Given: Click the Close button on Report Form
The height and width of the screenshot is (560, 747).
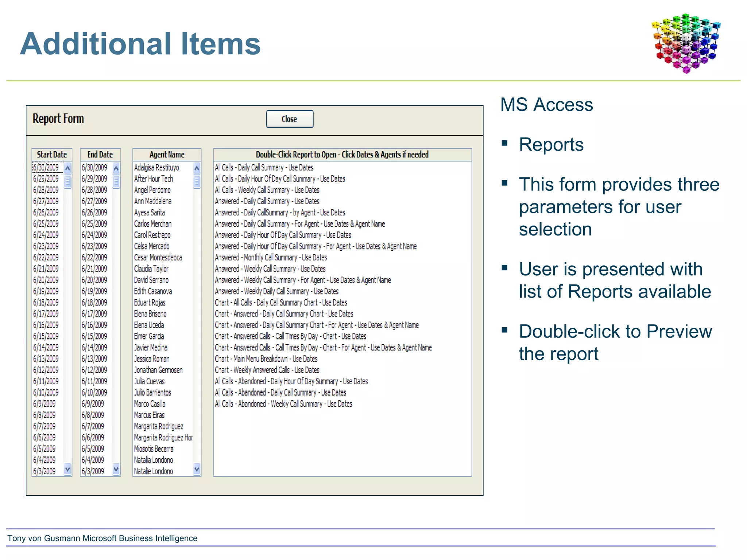Looking at the screenshot, I should click(290, 119).
